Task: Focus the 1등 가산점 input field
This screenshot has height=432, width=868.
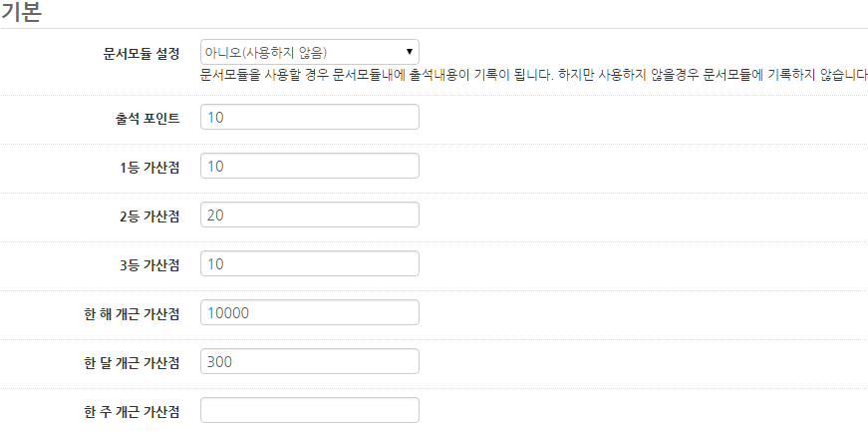Action: pos(309,167)
